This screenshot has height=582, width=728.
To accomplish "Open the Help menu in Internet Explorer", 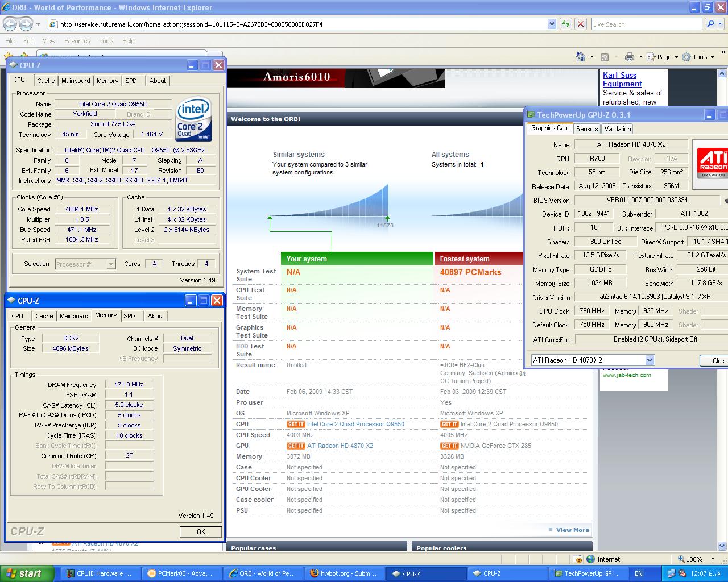I will tap(128, 41).
